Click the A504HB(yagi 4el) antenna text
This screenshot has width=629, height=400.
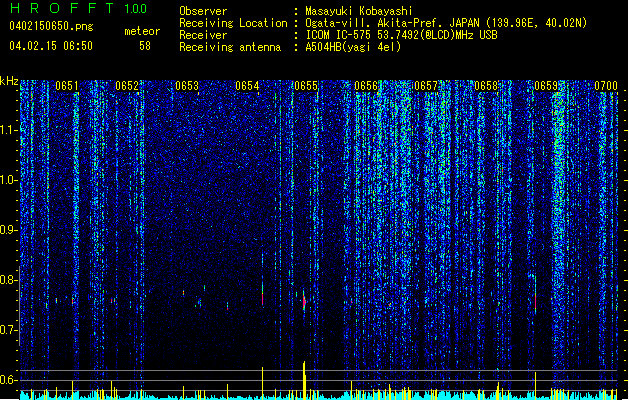click(353, 47)
